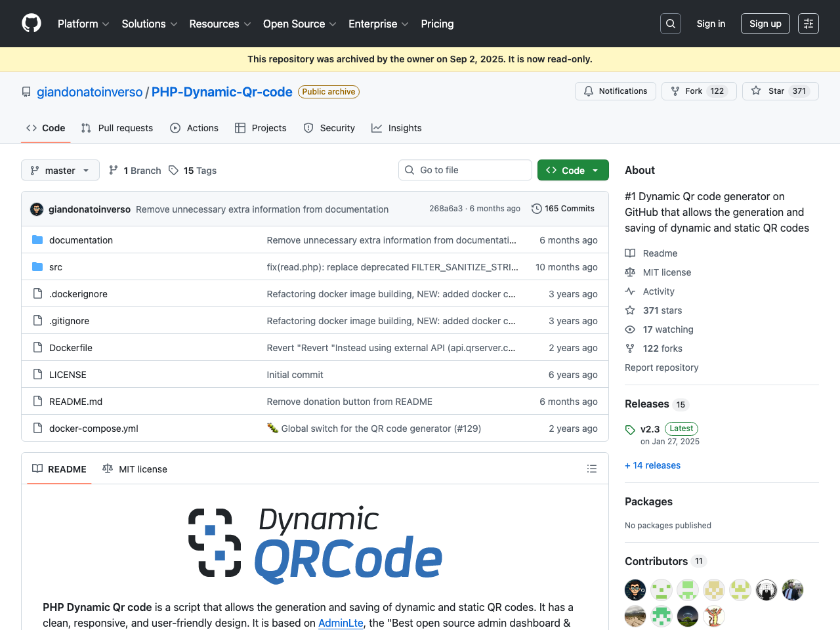Click the GitHub octocat logo
Image resolution: width=840 pixels, height=630 pixels.
[31, 24]
